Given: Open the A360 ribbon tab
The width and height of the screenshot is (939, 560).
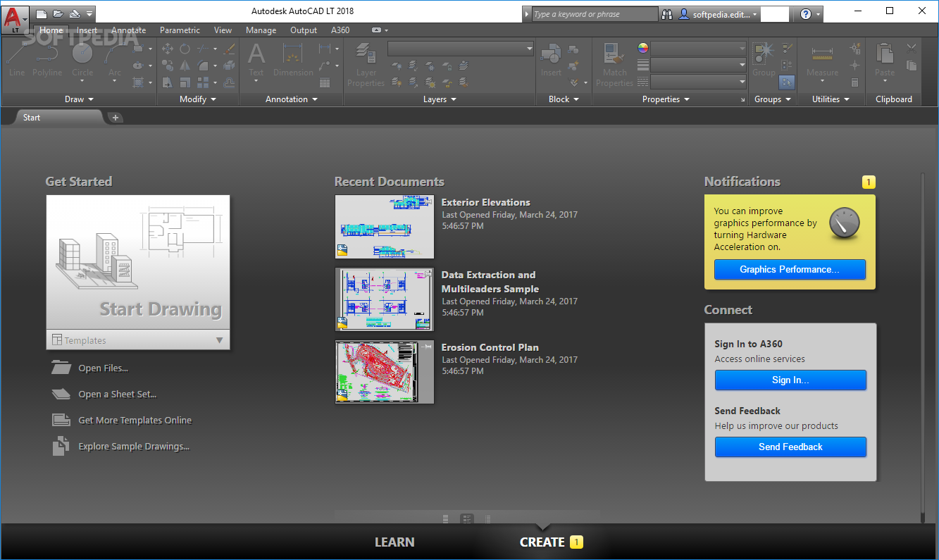Looking at the screenshot, I should [x=340, y=30].
